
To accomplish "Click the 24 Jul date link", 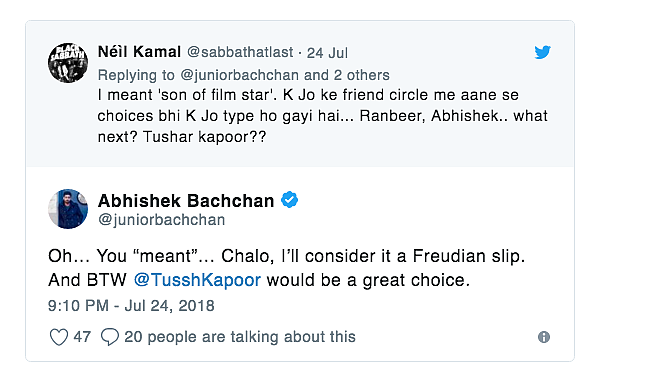I will [327, 53].
